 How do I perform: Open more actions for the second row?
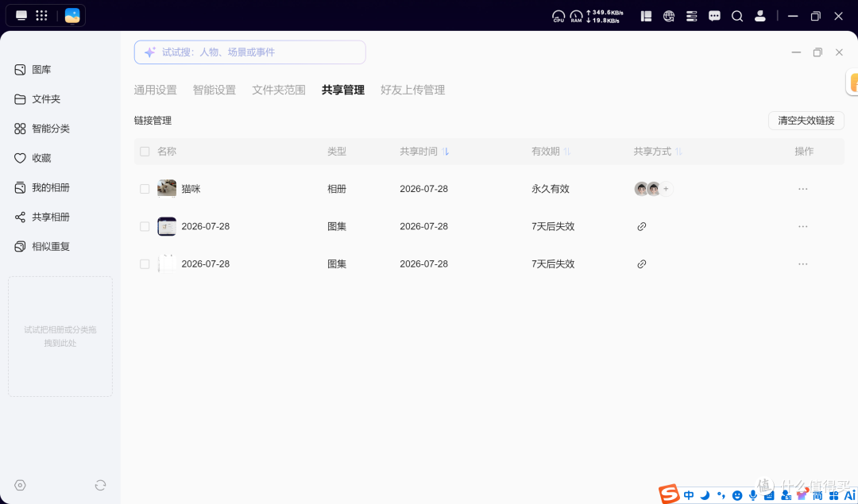point(802,226)
